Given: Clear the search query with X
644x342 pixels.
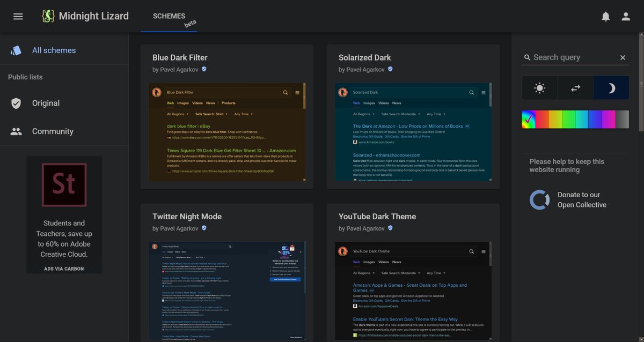Looking at the screenshot, I should tap(623, 57).
